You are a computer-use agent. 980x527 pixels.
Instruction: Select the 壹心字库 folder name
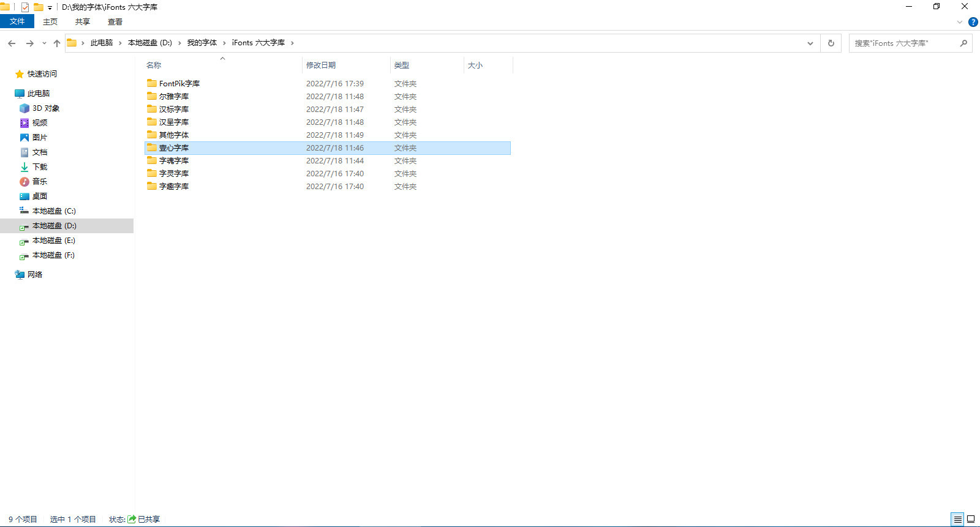pyautogui.click(x=174, y=148)
